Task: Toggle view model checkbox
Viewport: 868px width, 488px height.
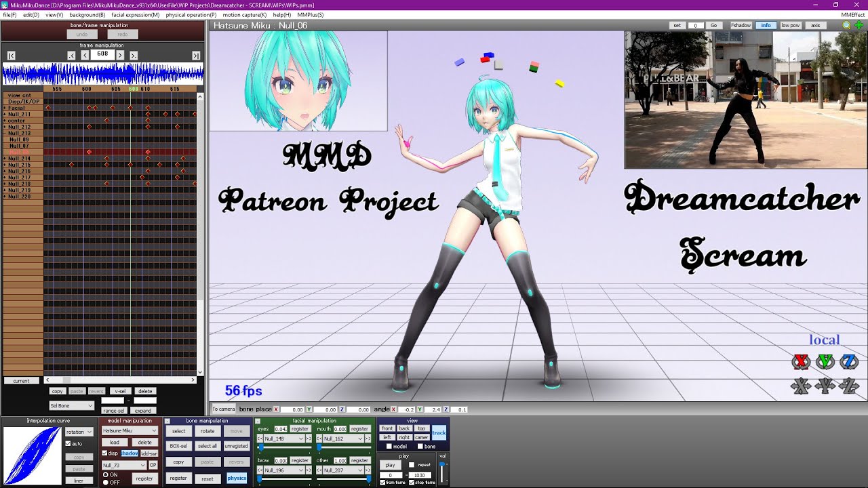Action: click(x=389, y=446)
